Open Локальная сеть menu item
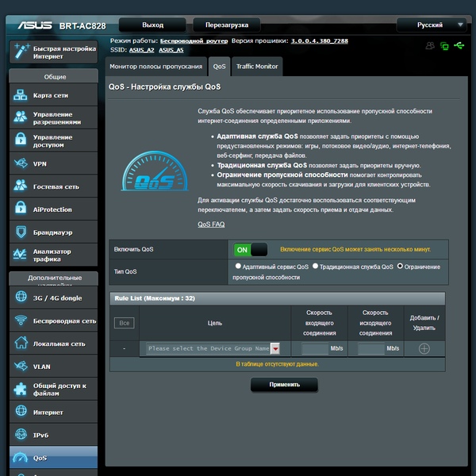476x476 pixels. 53,344
